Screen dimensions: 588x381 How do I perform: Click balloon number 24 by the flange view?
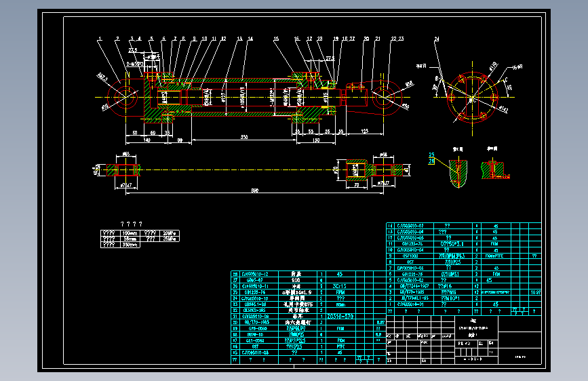point(437,39)
